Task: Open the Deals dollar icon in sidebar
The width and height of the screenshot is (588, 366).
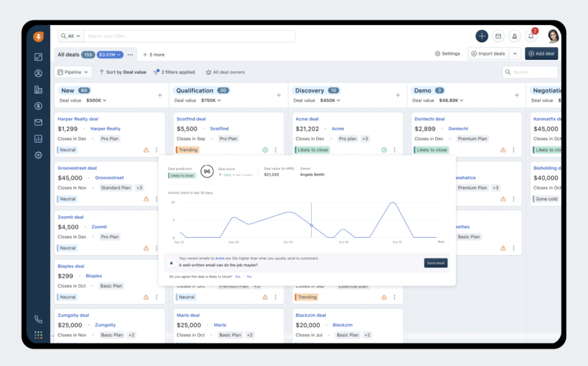Action: coord(38,106)
